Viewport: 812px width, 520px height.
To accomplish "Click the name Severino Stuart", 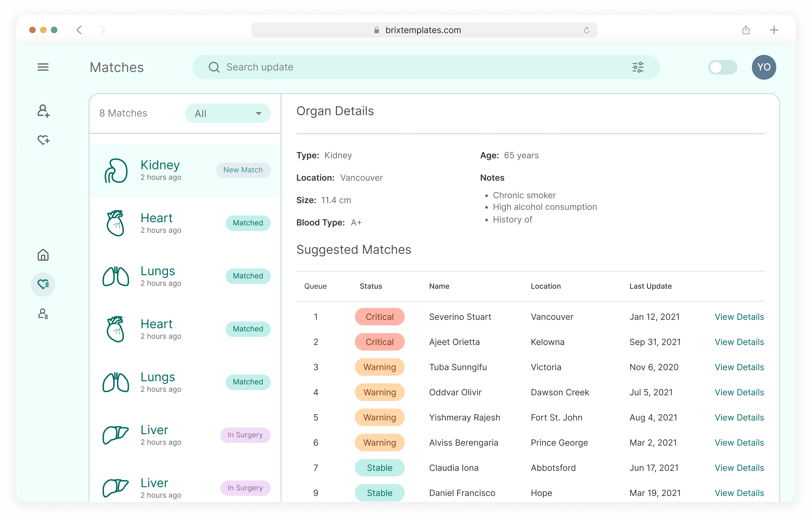I will click(x=460, y=317).
